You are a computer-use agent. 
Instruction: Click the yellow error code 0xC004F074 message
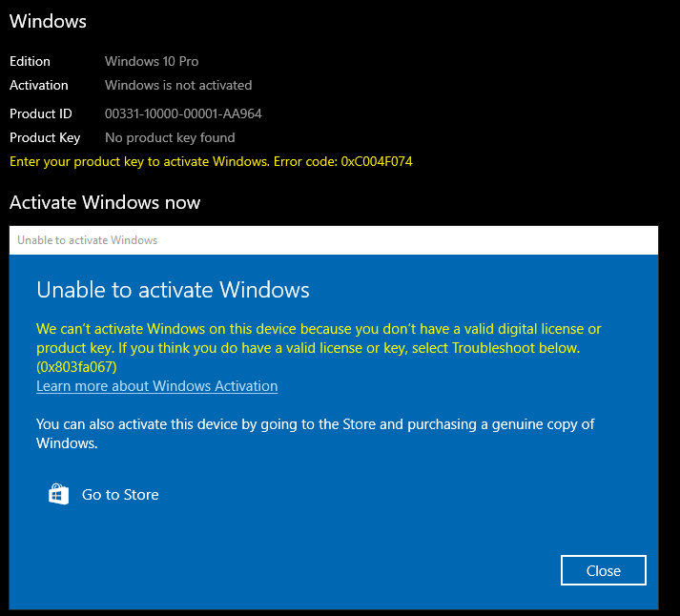coord(211,161)
